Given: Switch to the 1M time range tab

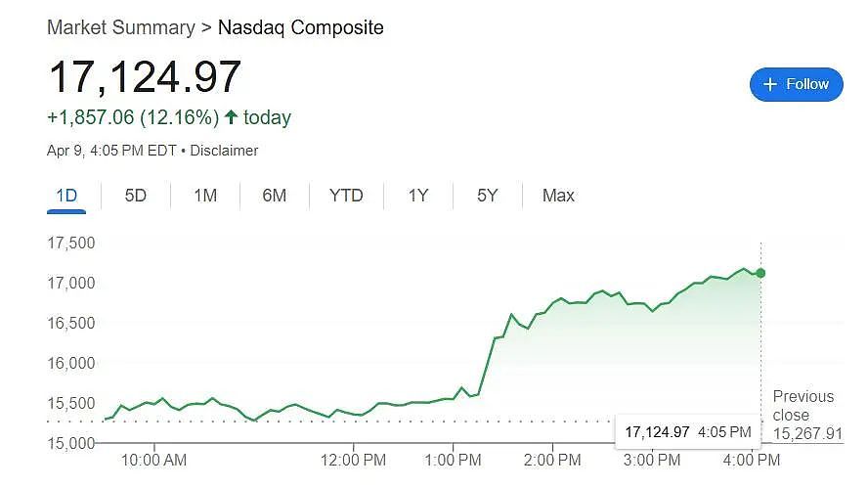Looking at the screenshot, I should coord(205,196).
